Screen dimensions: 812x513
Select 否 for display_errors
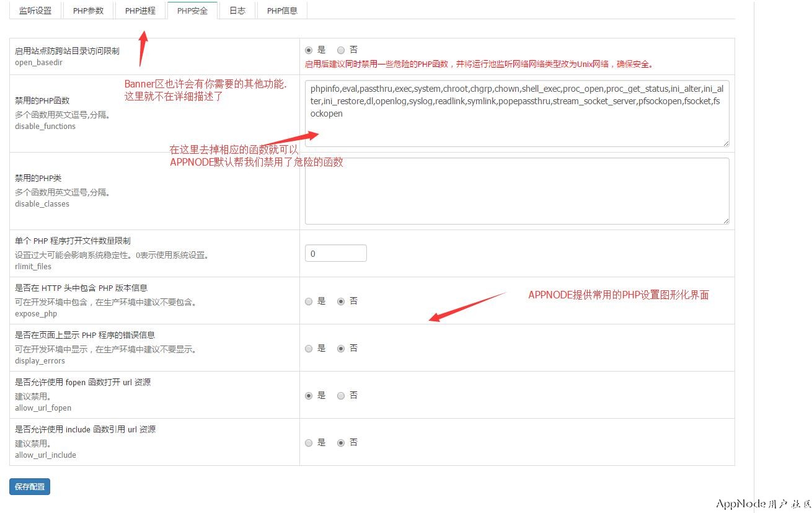(341, 349)
